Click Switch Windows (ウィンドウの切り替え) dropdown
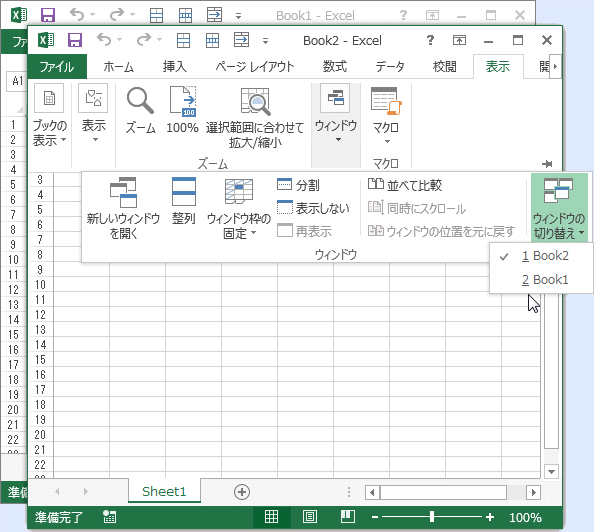594x532 pixels. pyautogui.click(x=559, y=208)
